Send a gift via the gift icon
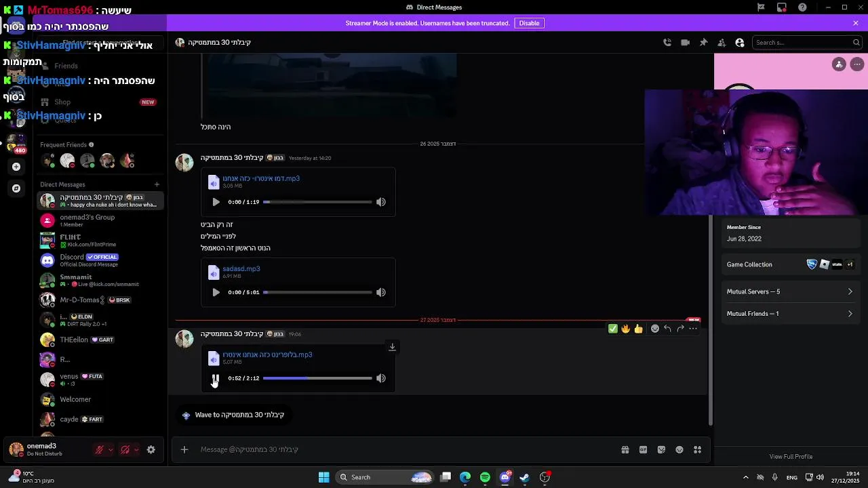868x488 pixels. pyautogui.click(x=625, y=449)
